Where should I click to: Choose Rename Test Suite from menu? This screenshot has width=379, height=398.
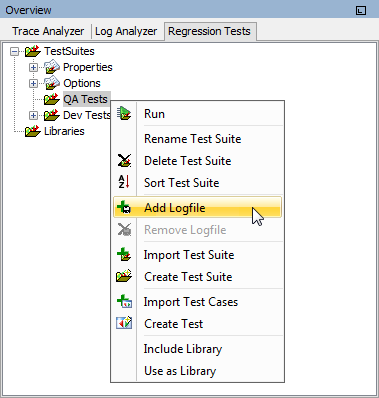pos(193,139)
